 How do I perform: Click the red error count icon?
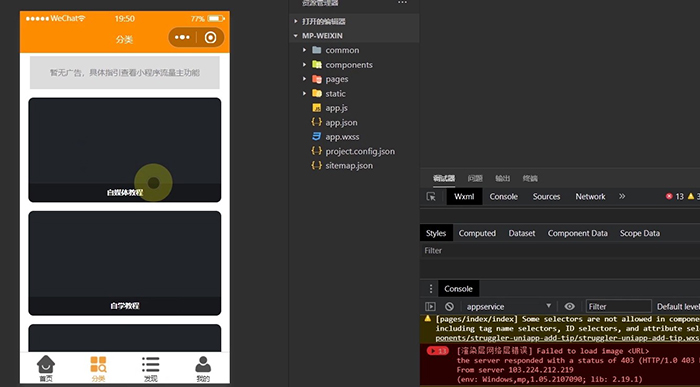[x=669, y=196]
